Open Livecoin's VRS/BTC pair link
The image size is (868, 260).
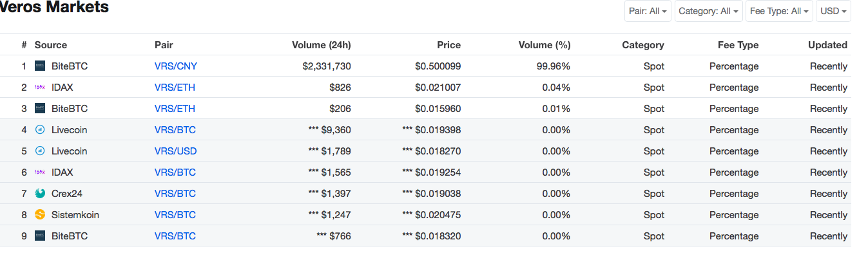click(175, 130)
